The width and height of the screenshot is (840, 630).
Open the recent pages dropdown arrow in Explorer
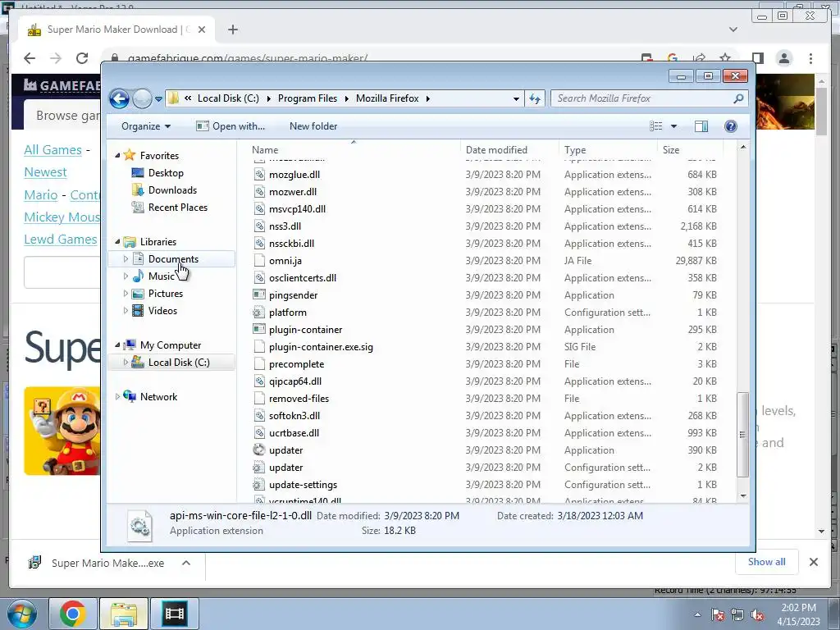click(x=158, y=99)
